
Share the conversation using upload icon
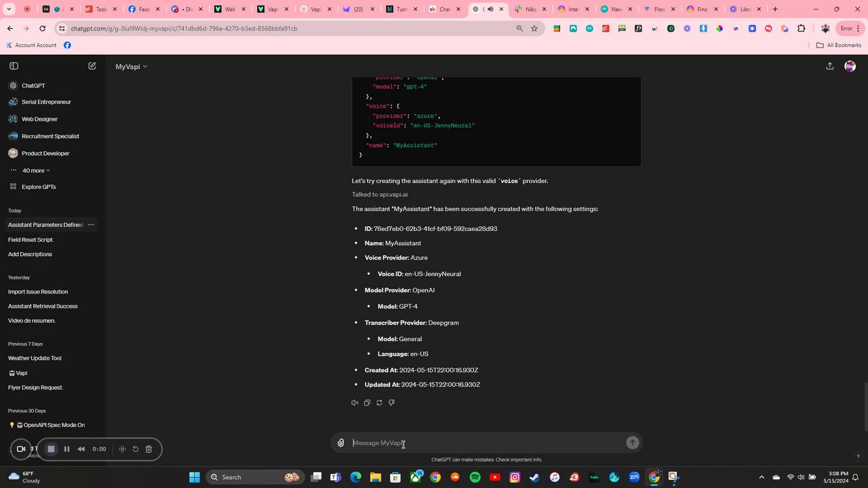click(829, 66)
